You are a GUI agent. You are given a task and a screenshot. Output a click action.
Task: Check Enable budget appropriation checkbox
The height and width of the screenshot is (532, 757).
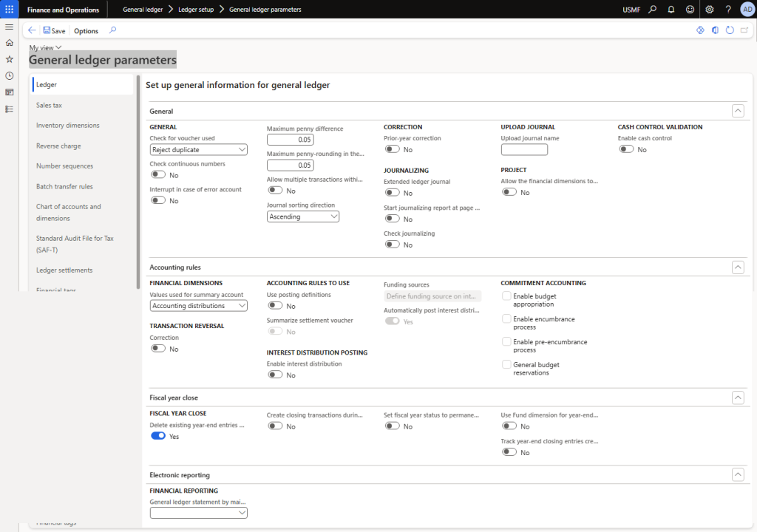506,296
